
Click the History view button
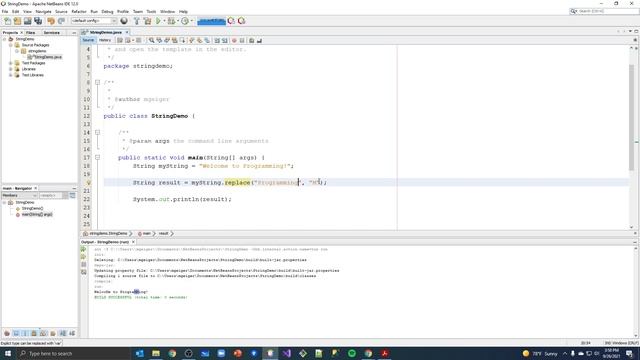coord(104,40)
